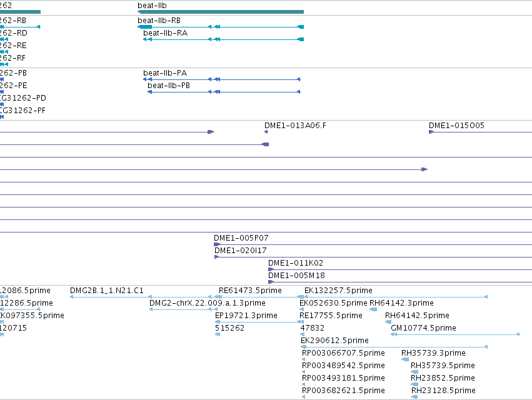Click the EP19721.3prime EST label
This screenshot has width=532, height=400.
(x=246, y=316)
